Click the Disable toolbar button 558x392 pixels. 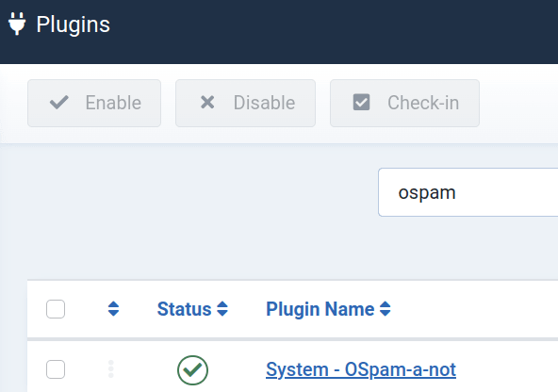tap(246, 103)
